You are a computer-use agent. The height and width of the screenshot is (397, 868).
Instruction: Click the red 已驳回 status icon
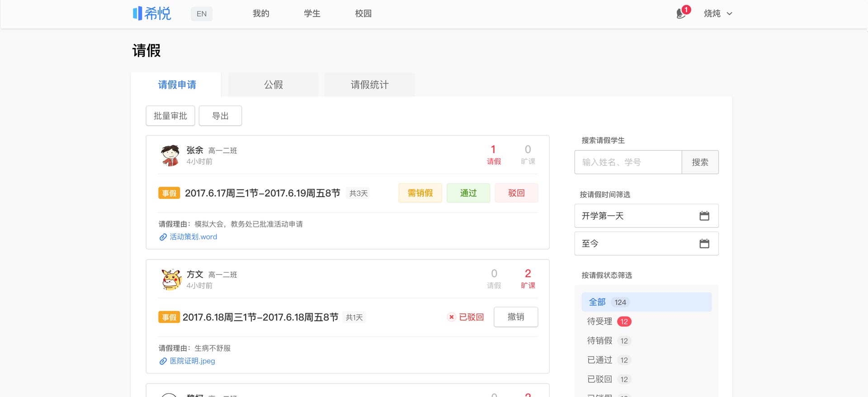coord(451,317)
